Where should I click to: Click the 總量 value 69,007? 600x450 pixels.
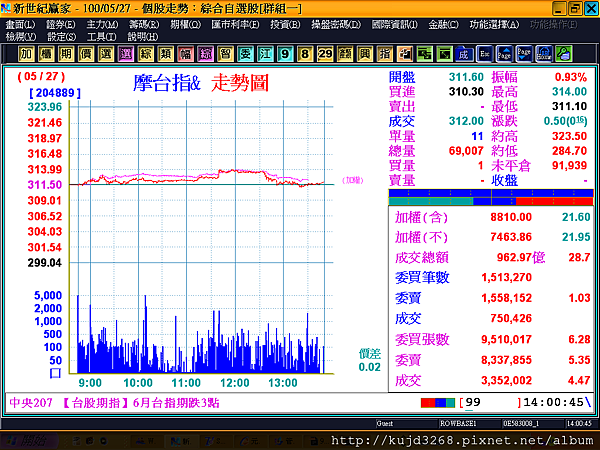[x=466, y=151]
